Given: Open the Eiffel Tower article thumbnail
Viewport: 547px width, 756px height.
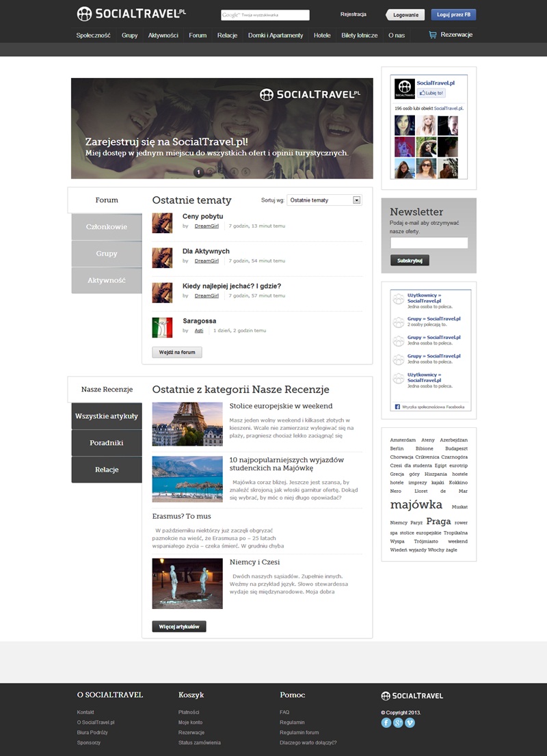Looking at the screenshot, I should [x=187, y=424].
